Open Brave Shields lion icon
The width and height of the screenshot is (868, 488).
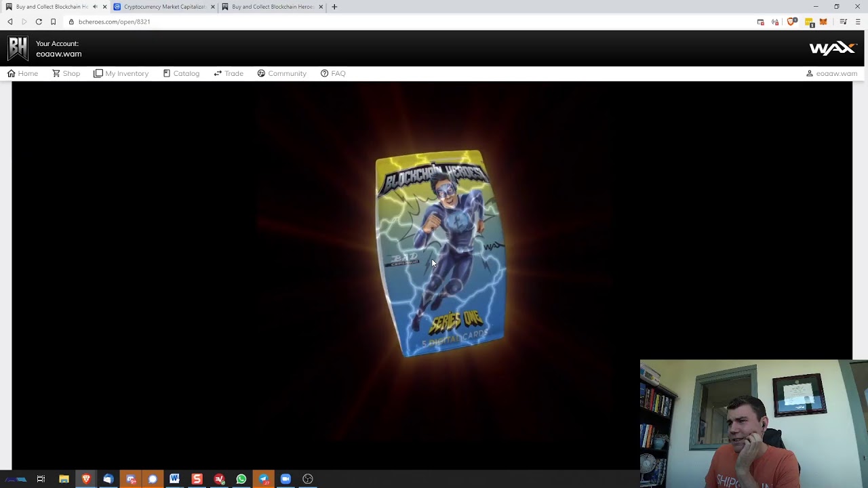(791, 22)
